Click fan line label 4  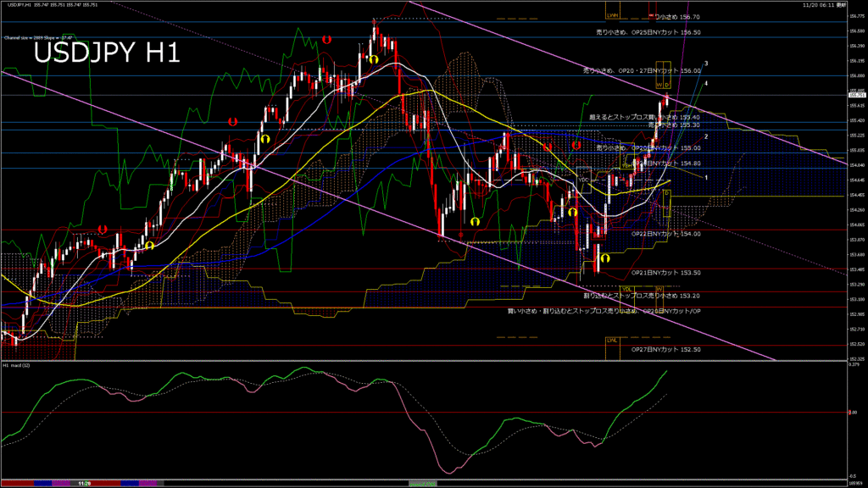tap(706, 84)
